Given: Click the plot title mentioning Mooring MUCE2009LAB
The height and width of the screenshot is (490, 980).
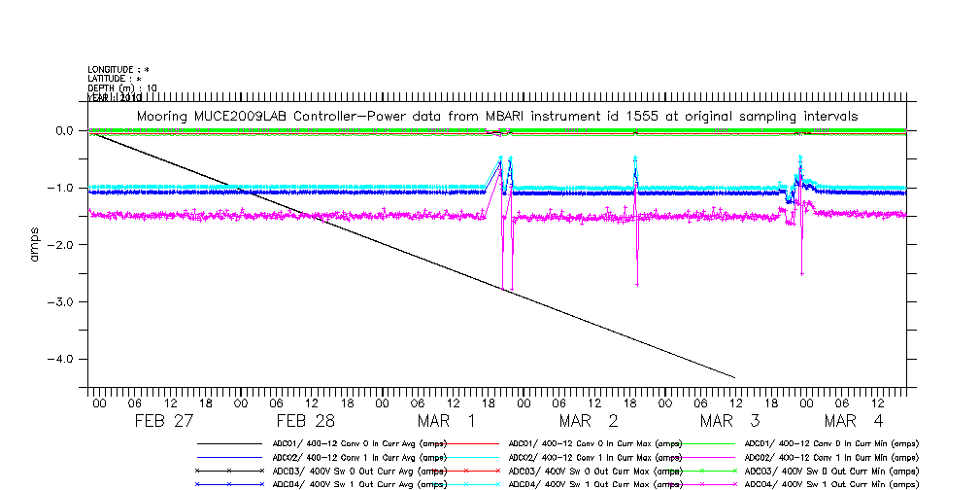Looking at the screenshot, I should [x=496, y=116].
